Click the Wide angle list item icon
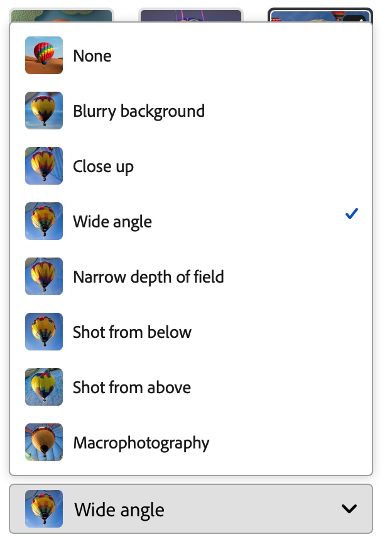The height and width of the screenshot is (554, 392). tap(44, 221)
